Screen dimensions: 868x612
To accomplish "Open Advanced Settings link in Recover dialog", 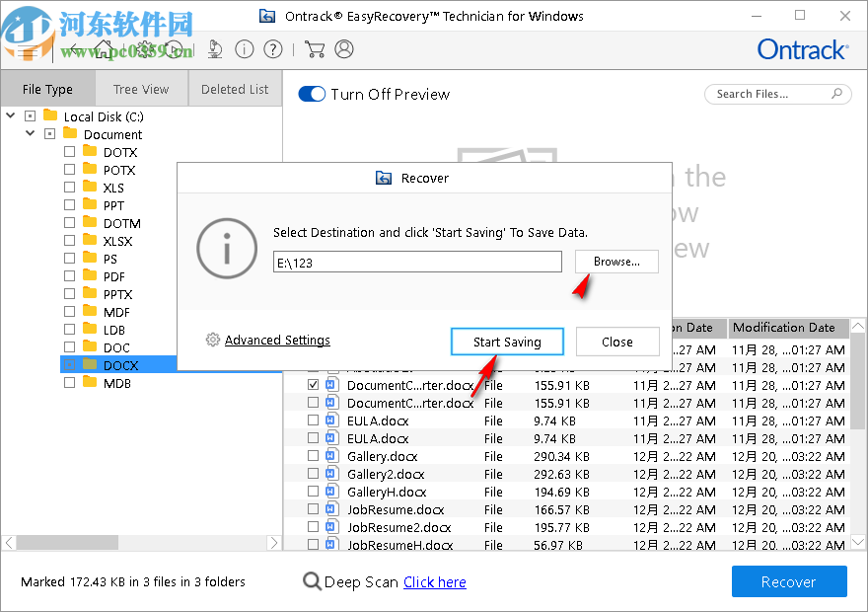I will (277, 340).
